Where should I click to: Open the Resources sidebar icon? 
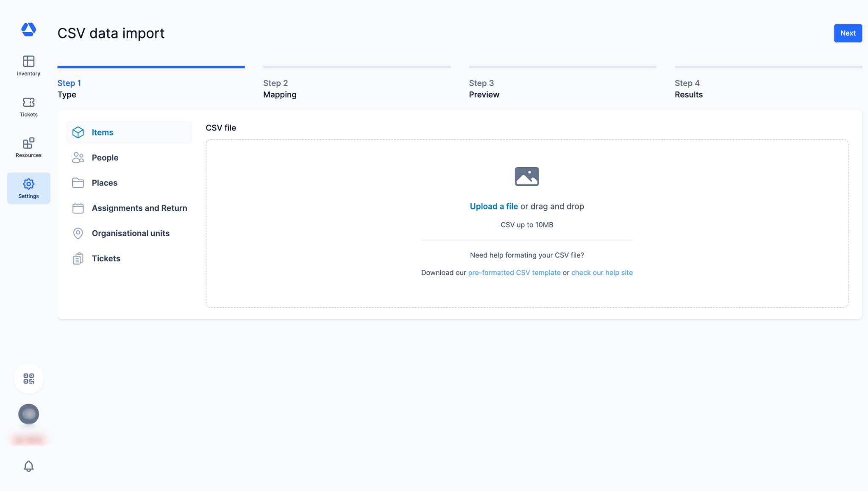[x=28, y=148]
